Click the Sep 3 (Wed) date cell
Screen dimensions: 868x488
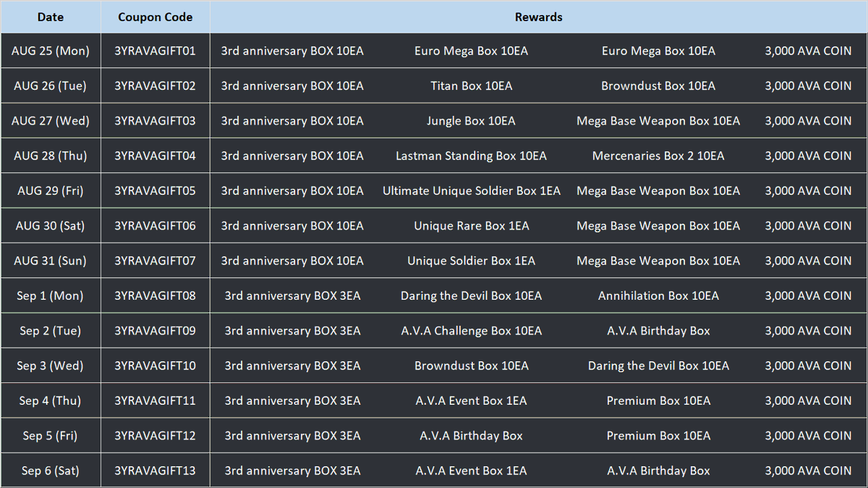coord(50,366)
